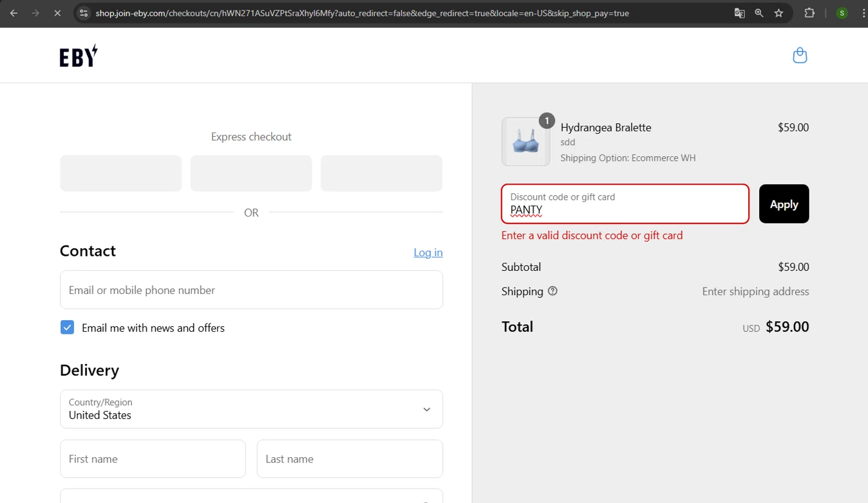This screenshot has height=503, width=868.
Task: Select the third express checkout button
Action: (381, 173)
